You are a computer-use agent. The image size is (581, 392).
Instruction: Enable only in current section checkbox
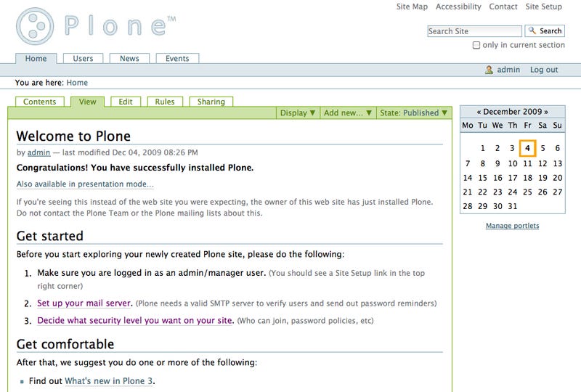pos(476,45)
